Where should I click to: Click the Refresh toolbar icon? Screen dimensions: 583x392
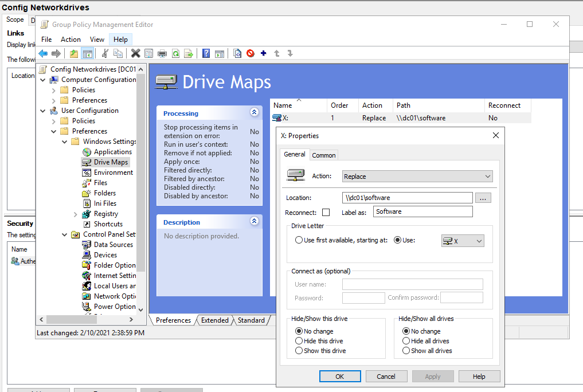tap(175, 54)
